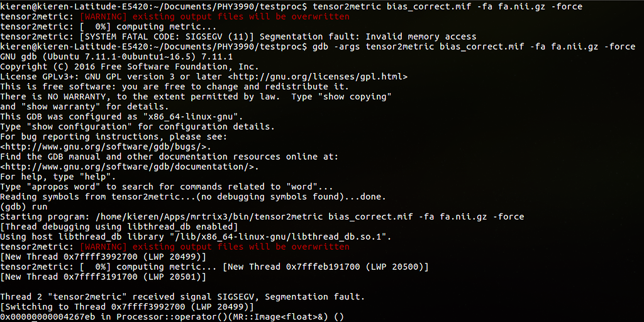Image resolution: width=644 pixels, height=322 pixels.
Task: Click the SYSTEM FATAL CODE SIGSEGV line
Action: (238, 36)
